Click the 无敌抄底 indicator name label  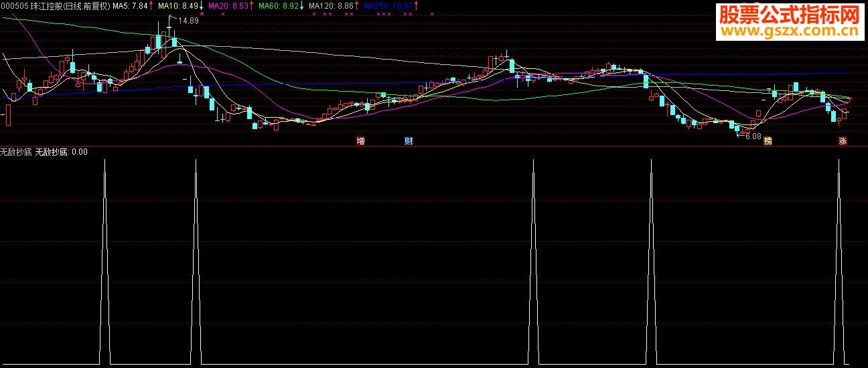pyautogui.click(x=16, y=152)
